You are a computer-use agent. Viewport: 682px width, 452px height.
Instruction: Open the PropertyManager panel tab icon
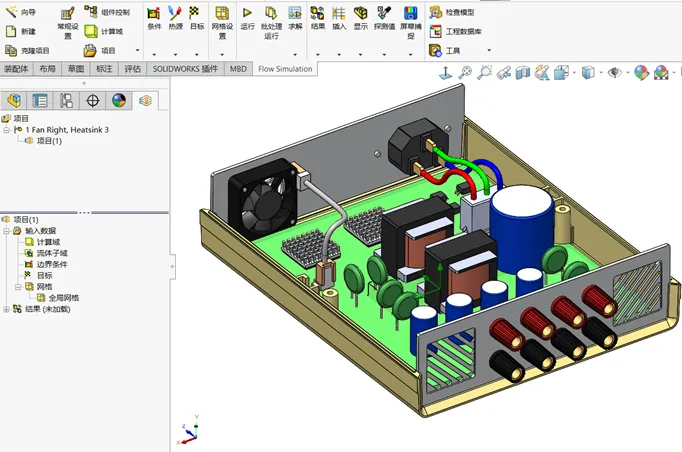[40, 100]
